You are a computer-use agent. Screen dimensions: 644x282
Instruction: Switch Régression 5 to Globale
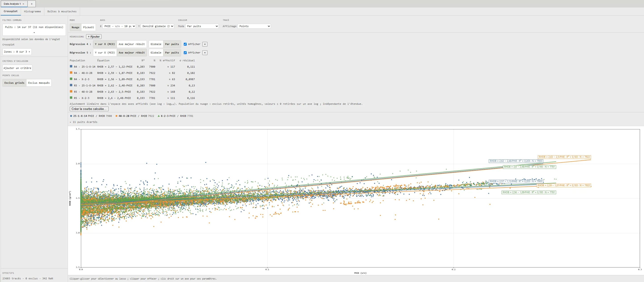(156, 53)
